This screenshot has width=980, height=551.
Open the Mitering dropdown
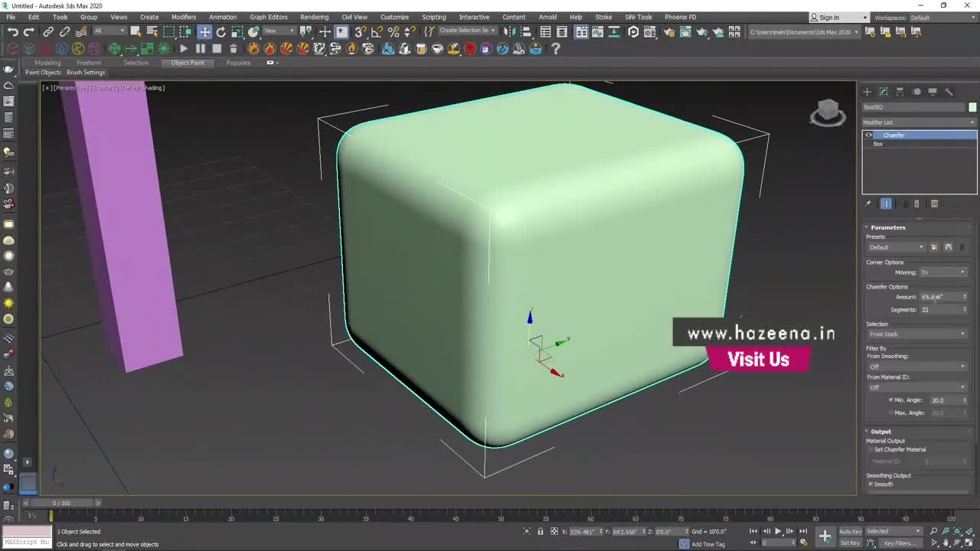tap(942, 272)
